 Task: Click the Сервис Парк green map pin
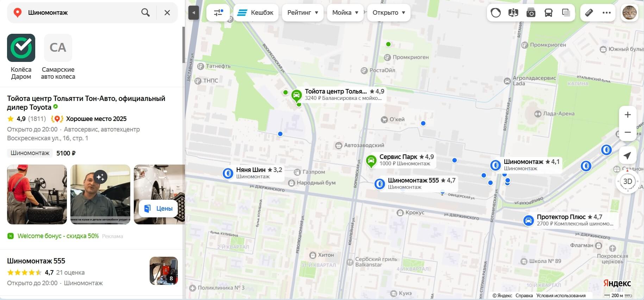tap(371, 161)
